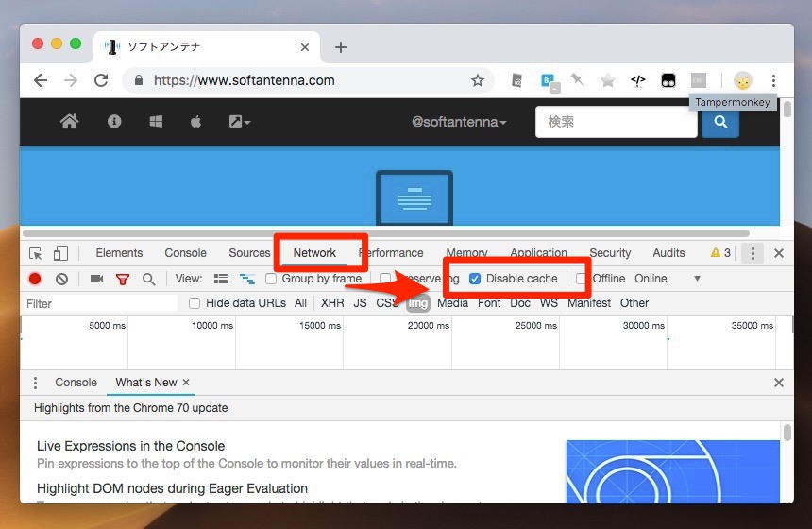
Task: Bookmark the page with the star icon
Action: click(478, 80)
